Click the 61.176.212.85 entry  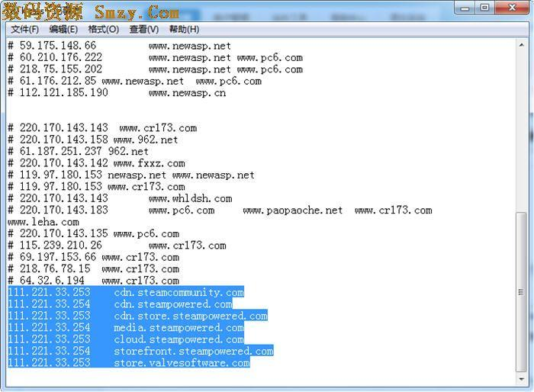(x=134, y=81)
